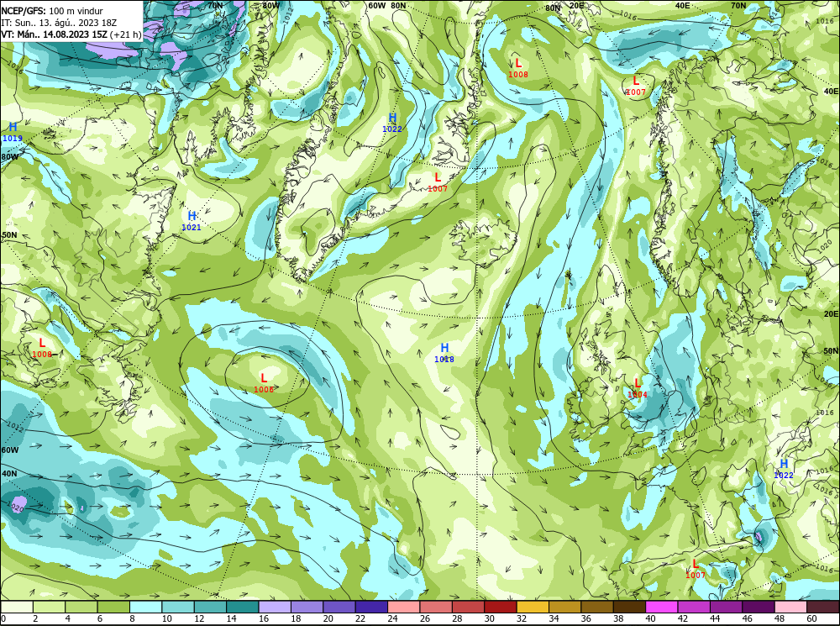Screen dimensions: 840x626
Task: Choose the 18–20 purple legend swatch
Action: pyautogui.click(x=307, y=607)
